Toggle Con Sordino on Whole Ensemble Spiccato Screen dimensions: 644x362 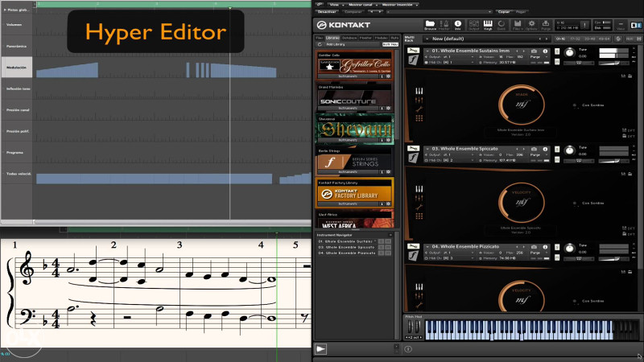575,204
